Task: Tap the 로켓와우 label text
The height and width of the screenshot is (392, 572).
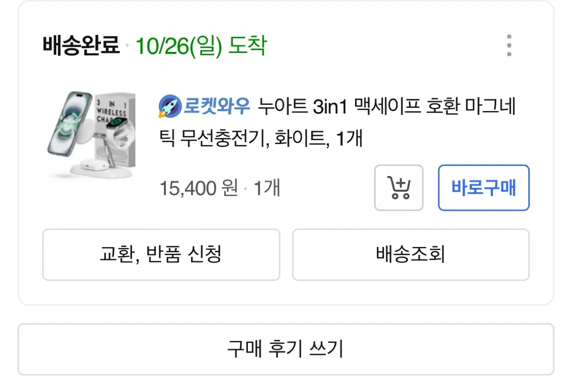Action: [217, 106]
